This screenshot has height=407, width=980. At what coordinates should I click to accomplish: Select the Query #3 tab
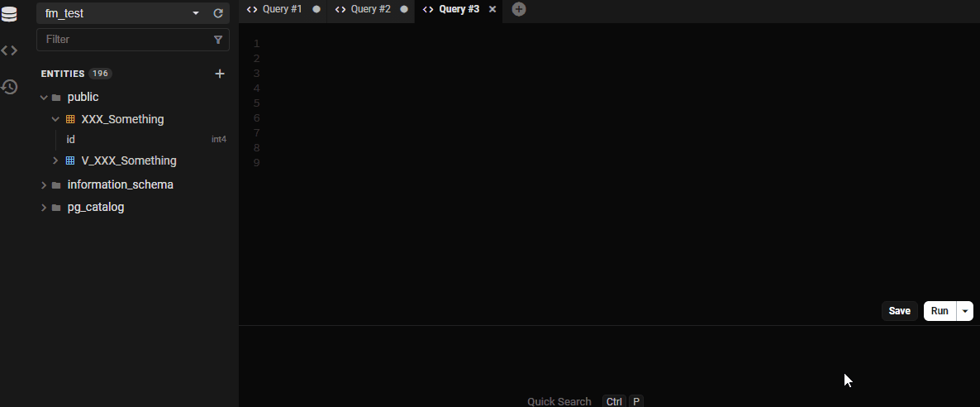459,9
